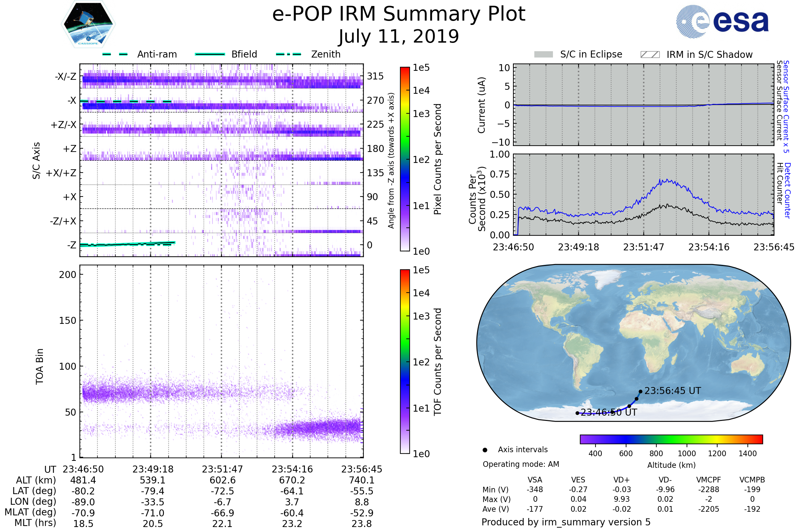Image resolution: width=798 pixels, height=532 pixels.
Task: Click the Pixel Counts per Second colorbar
Action: pos(405,159)
